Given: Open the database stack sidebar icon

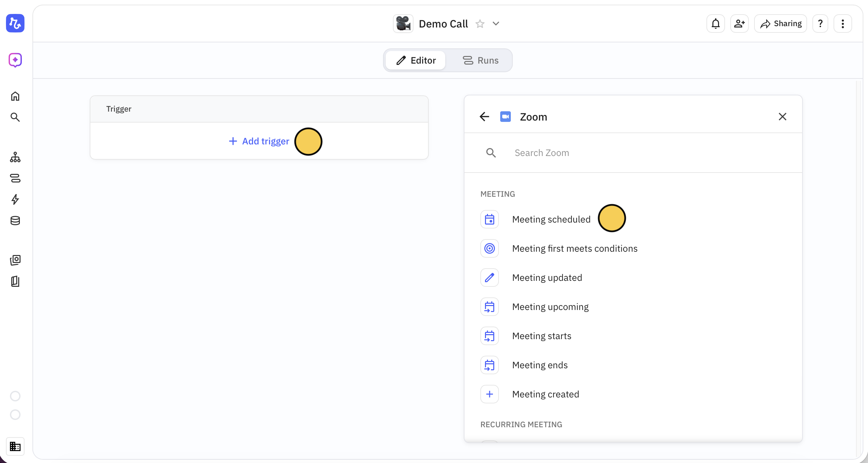Looking at the screenshot, I should (15, 221).
